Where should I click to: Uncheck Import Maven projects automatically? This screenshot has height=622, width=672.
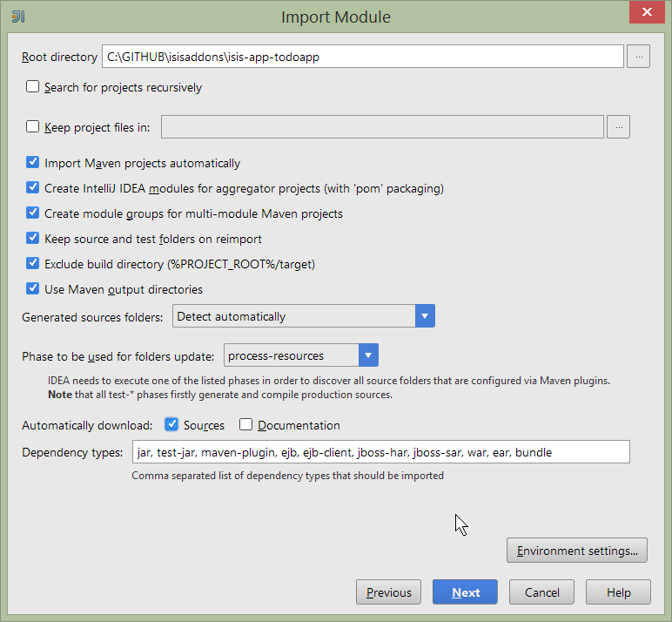(33, 163)
